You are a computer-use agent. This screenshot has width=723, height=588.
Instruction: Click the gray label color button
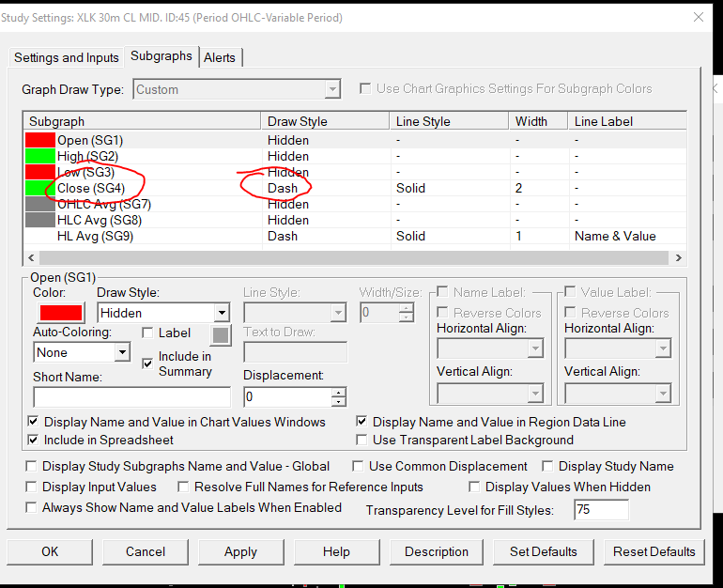pos(221,335)
